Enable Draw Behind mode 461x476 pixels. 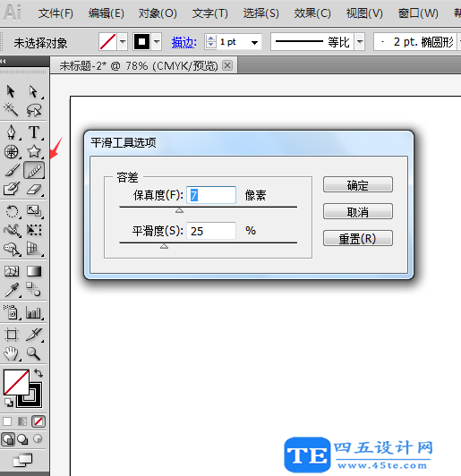click(x=22, y=439)
